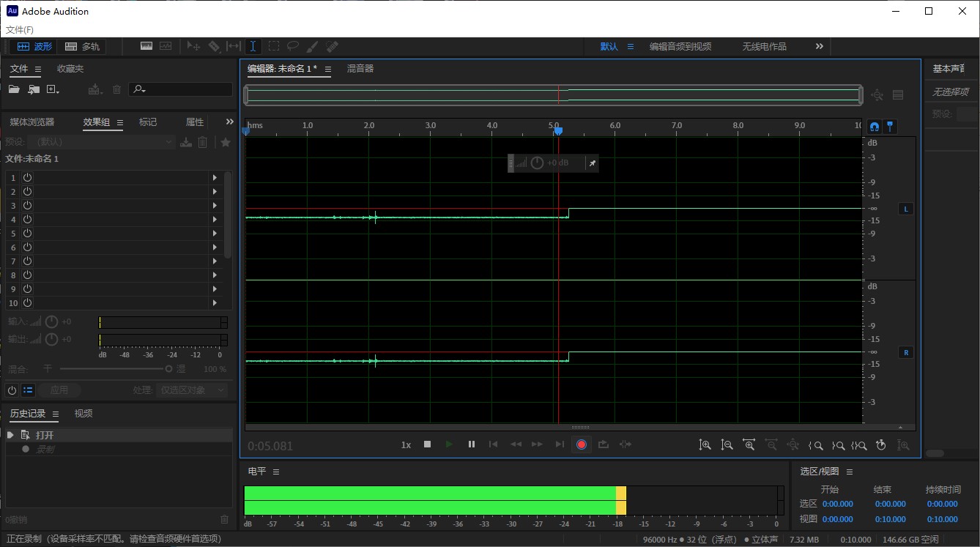This screenshot has width=980, height=547.
Task: Toggle power for effect slot 3
Action: [27, 206]
